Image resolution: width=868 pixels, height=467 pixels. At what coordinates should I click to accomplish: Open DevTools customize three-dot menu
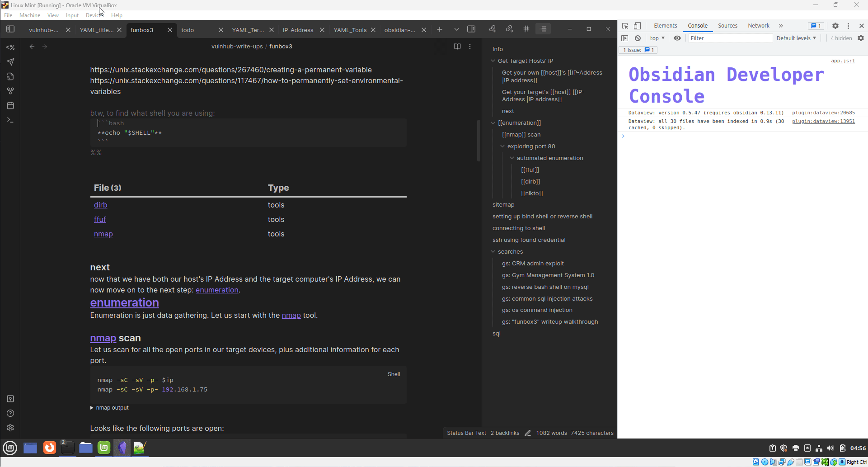click(848, 26)
